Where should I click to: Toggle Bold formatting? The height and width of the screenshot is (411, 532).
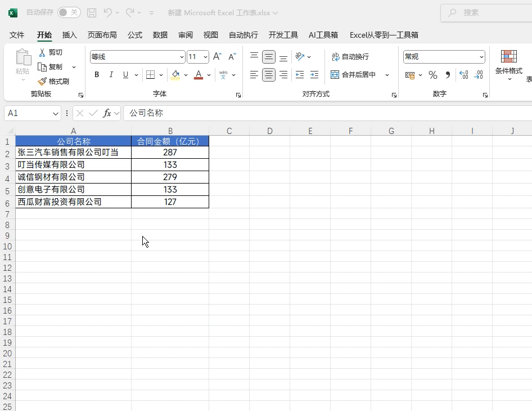click(x=97, y=75)
